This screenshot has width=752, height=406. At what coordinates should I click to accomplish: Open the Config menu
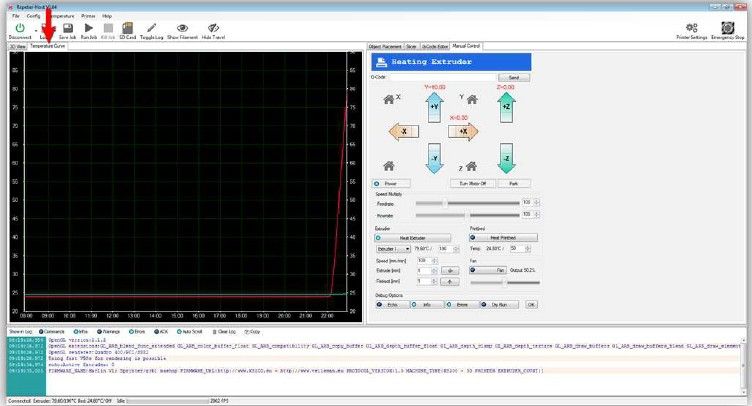pyautogui.click(x=33, y=16)
